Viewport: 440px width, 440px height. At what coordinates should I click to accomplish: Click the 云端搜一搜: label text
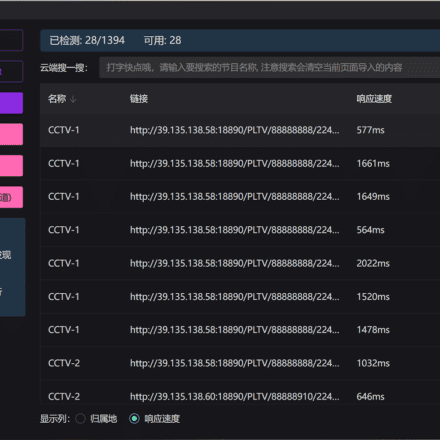coord(64,68)
